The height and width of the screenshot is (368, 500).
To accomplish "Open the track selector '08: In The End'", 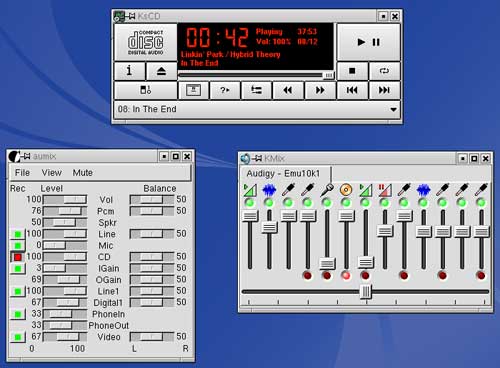I will 257,109.
